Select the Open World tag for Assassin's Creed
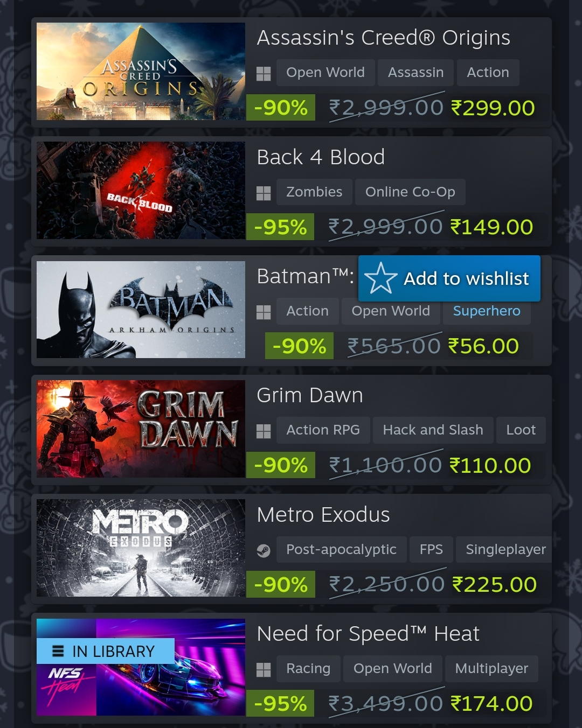582x728 pixels. (x=325, y=73)
